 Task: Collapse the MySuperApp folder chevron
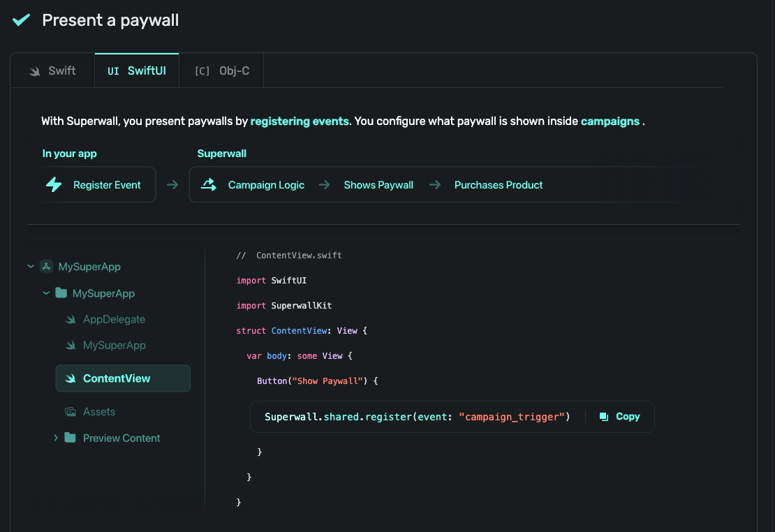(46, 293)
